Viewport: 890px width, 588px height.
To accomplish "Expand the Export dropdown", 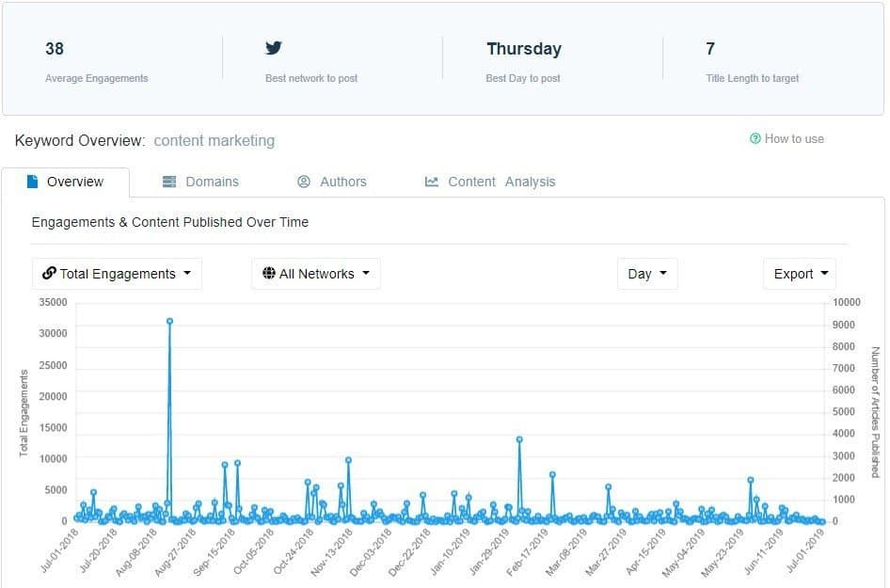I will coord(799,273).
